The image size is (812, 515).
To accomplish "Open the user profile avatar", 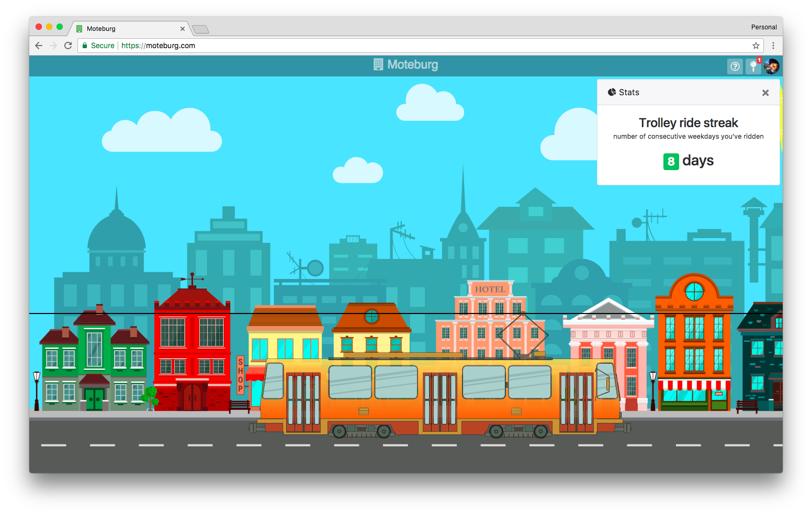I will [x=772, y=66].
